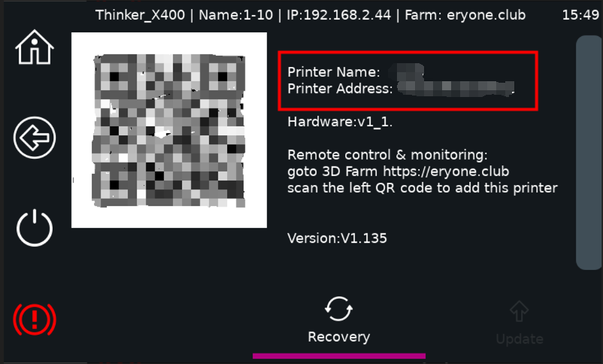The image size is (603, 364).
Task: Click the Thinker_X400 title text
Action: click(x=140, y=15)
